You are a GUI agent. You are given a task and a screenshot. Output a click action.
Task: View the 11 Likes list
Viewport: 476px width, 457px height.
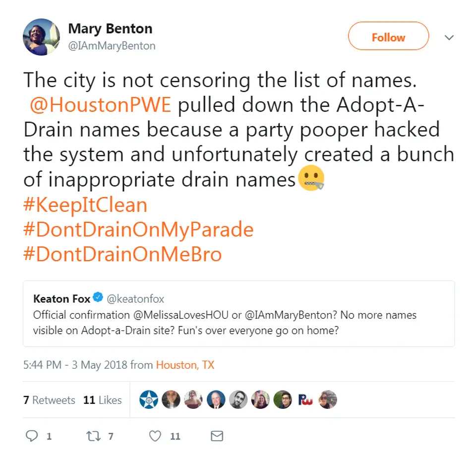(103, 400)
